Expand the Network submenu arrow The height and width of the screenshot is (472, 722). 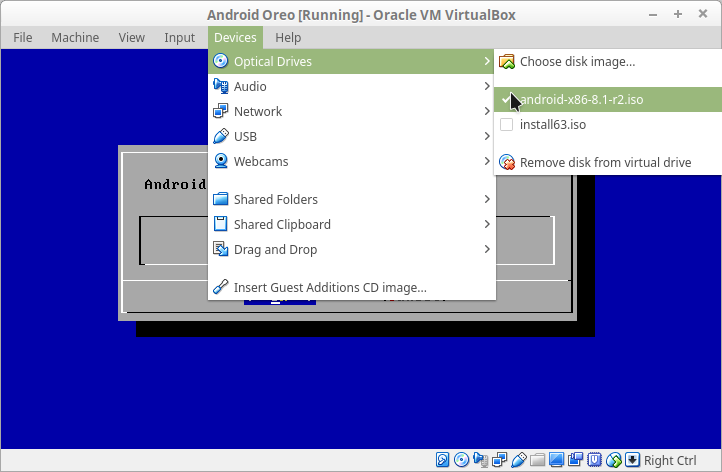(487, 111)
